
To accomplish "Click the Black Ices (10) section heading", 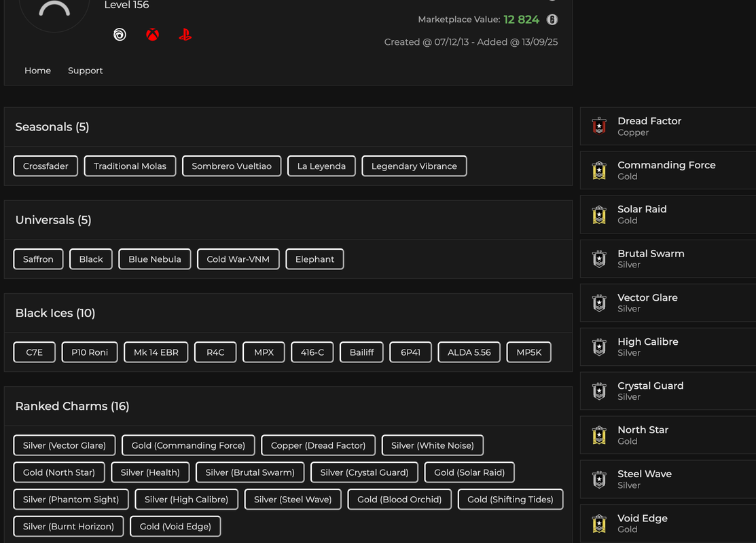I will click(55, 313).
